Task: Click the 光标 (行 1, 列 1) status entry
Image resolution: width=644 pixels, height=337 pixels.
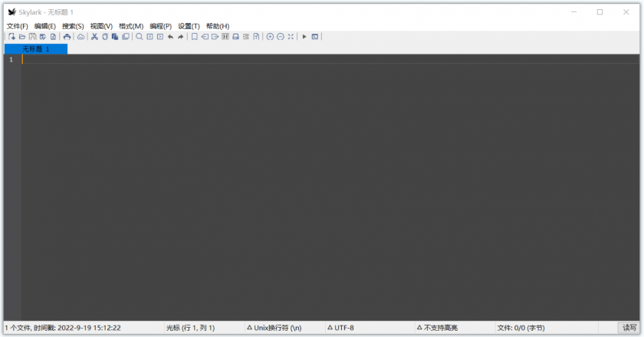Action: pyautogui.click(x=190, y=328)
